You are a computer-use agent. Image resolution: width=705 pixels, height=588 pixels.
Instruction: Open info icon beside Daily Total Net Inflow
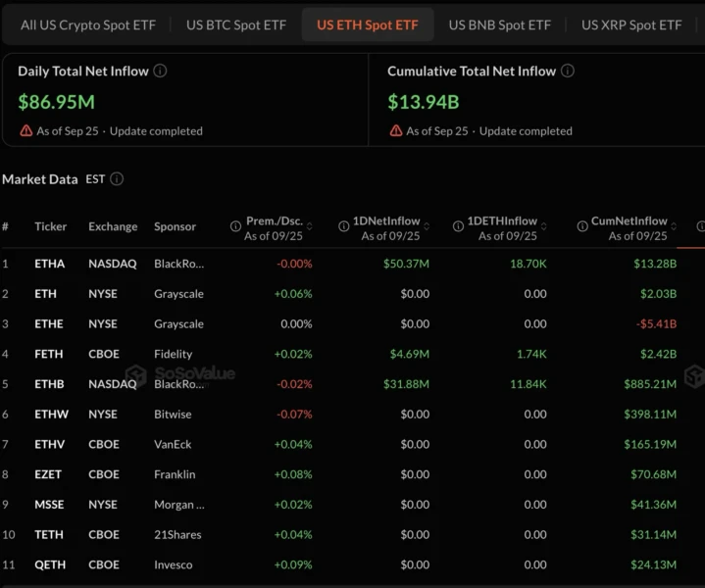pos(160,71)
